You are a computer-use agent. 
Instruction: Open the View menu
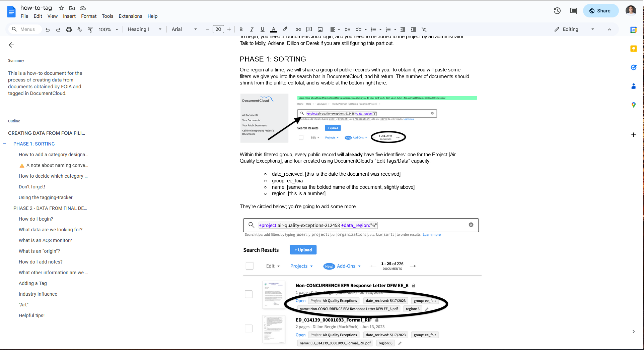pos(52,16)
